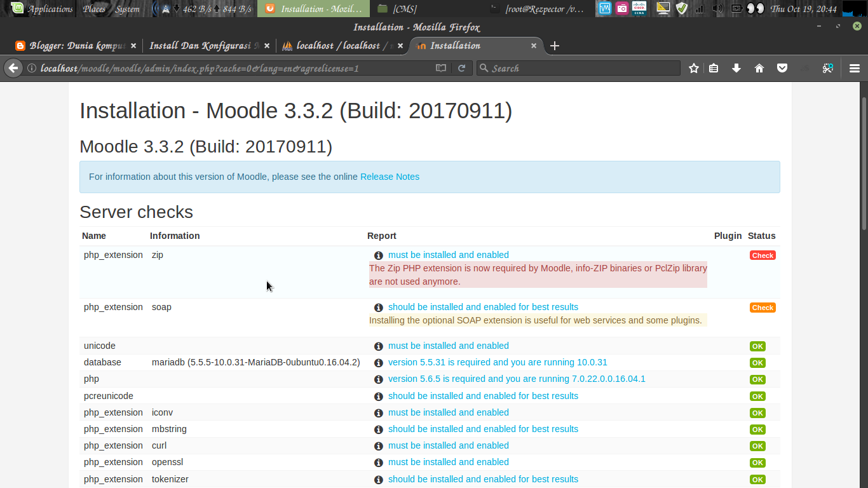Click the volume icon in the system tray
This screenshot has width=868, height=488.
tap(717, 9)
